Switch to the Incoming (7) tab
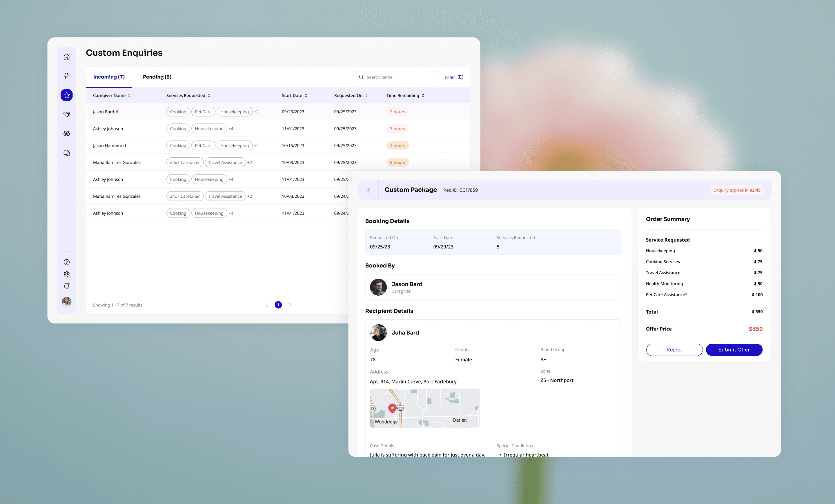835x504 pixels. pos(109,77)
